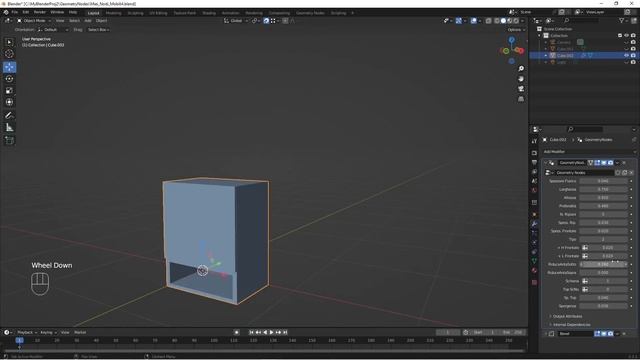
Task: Open the Tool properties tab
Action: [534, 141]
